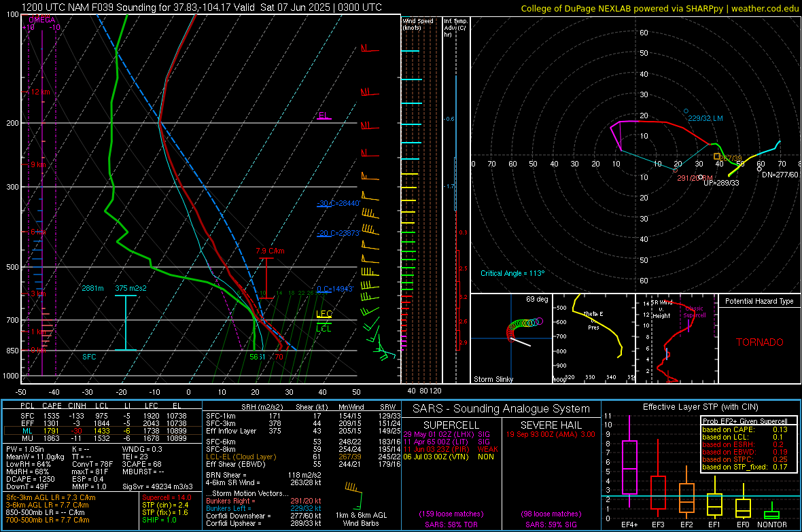Click the Theta-E v. Pres plot label
Image resolution: width=802 pixels, height=532 pixels.
pyautogui.click(x=593, y=320)
